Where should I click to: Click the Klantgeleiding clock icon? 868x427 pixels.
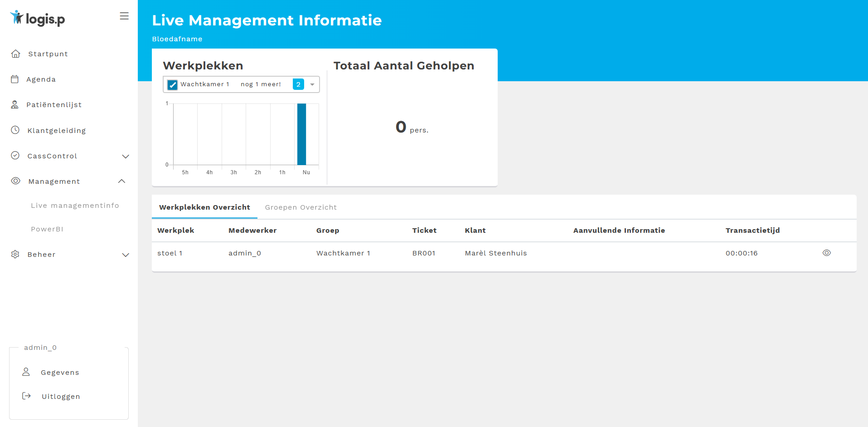(x=15, y=130)
